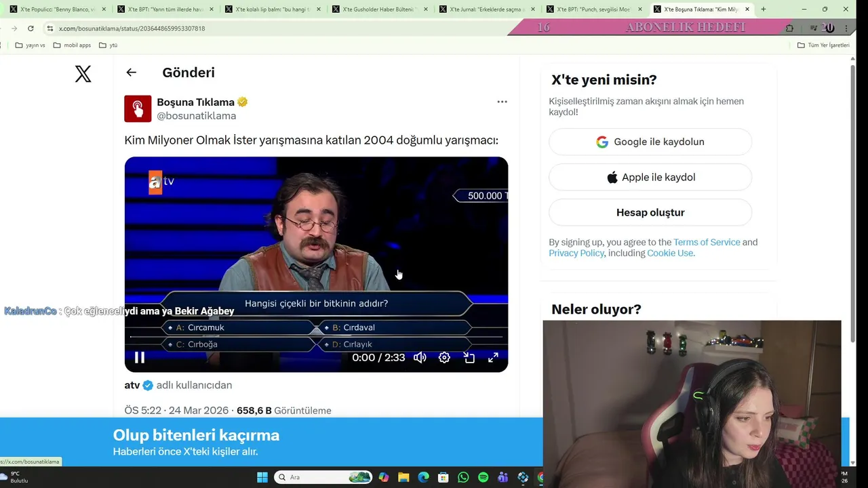This screenshot has width=868, height=488.
Task: Open Spotify from the taskbar
Action: 483,477
